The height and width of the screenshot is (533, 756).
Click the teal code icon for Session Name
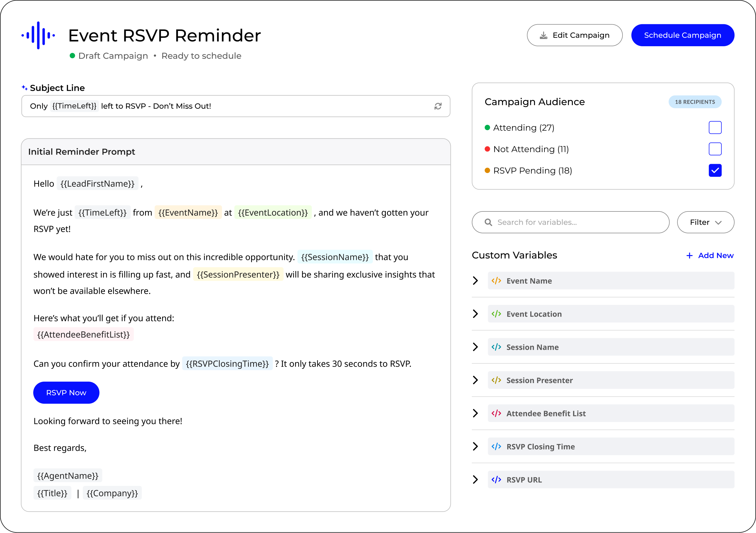point(496,347)
